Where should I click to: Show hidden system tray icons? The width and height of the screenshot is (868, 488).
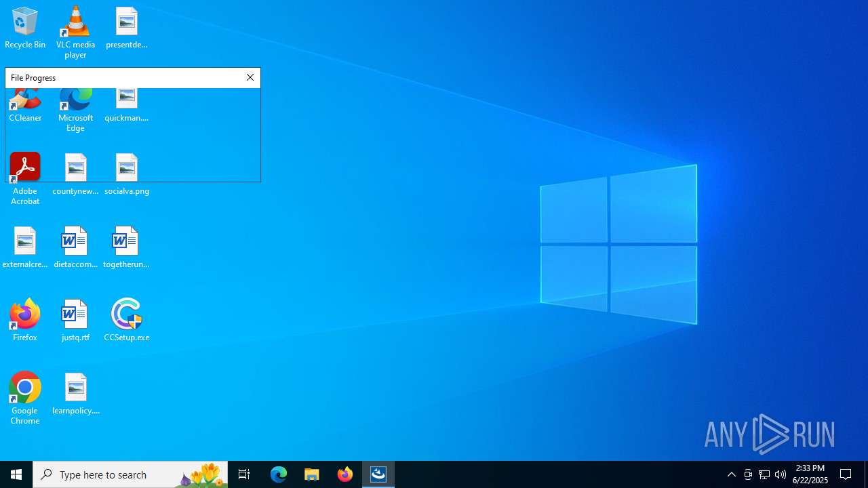(x=732, y=474)
